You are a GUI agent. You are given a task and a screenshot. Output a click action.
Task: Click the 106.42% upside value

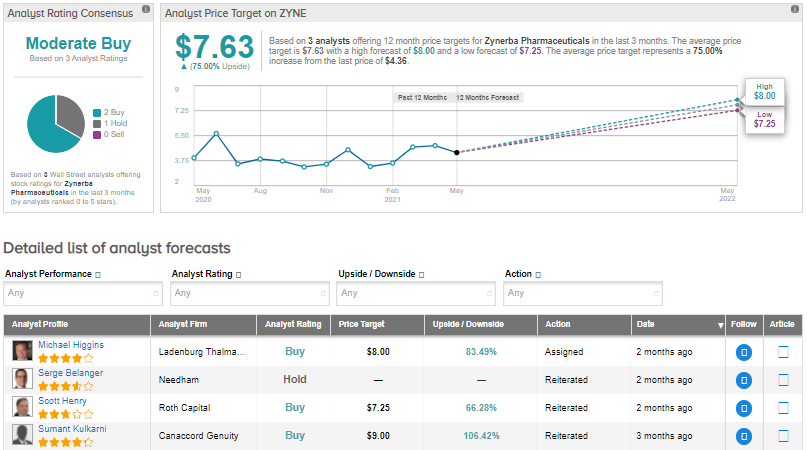(481, 436)
